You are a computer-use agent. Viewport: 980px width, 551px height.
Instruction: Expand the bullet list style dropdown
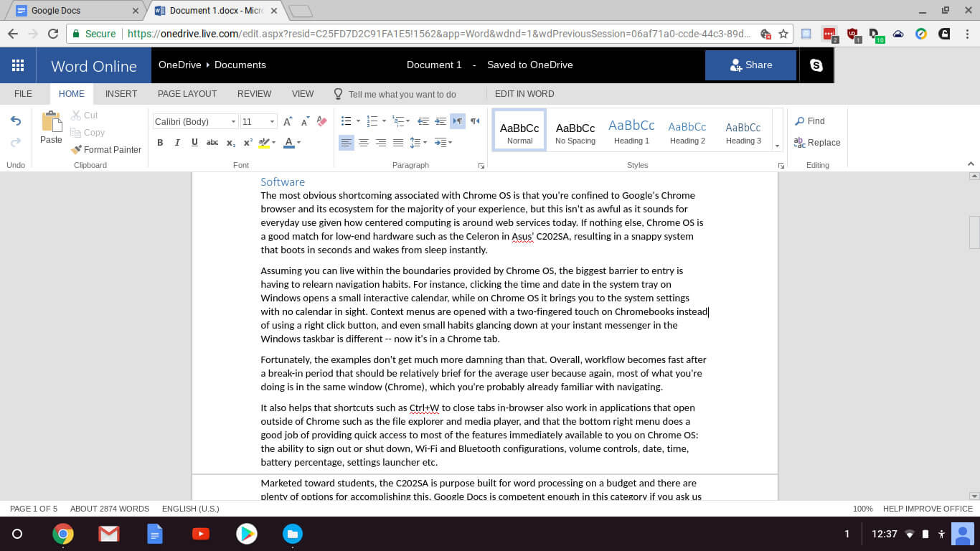point(358,121)
